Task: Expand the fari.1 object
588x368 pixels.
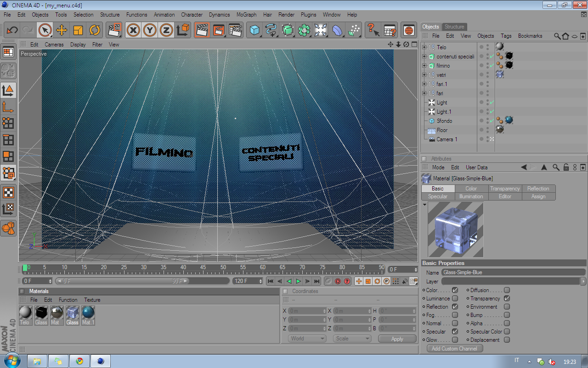Action: coord(424,84)
